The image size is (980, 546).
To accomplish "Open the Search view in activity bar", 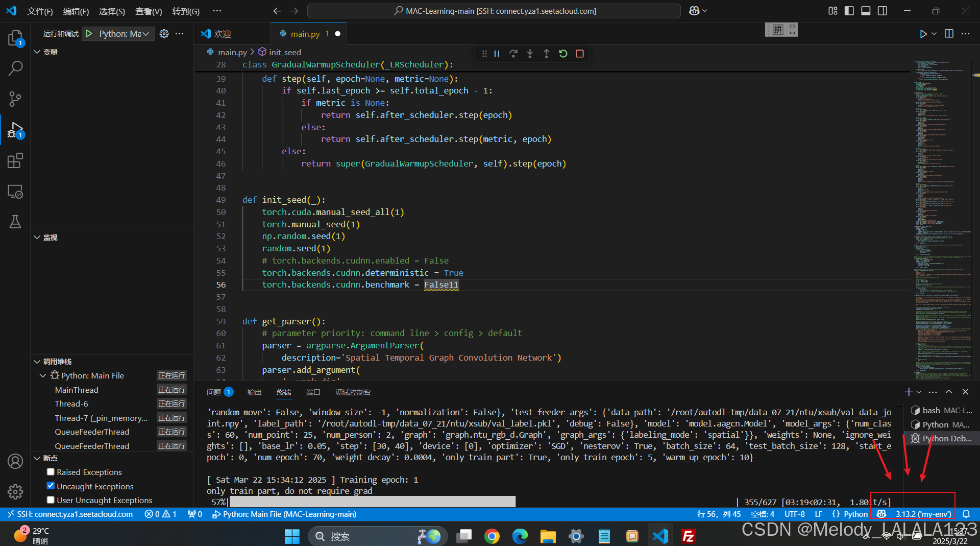I will (15, 68).
